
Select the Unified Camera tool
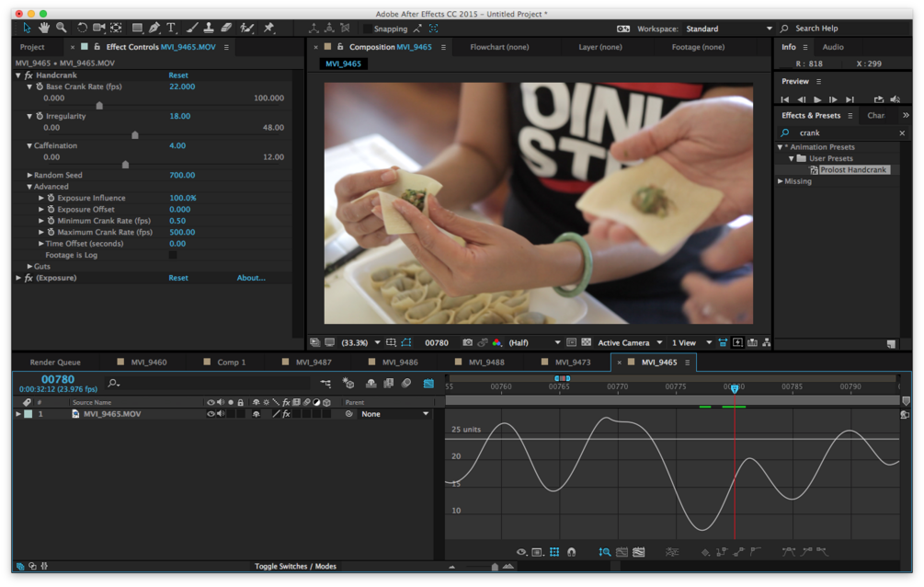coord(98,28)
